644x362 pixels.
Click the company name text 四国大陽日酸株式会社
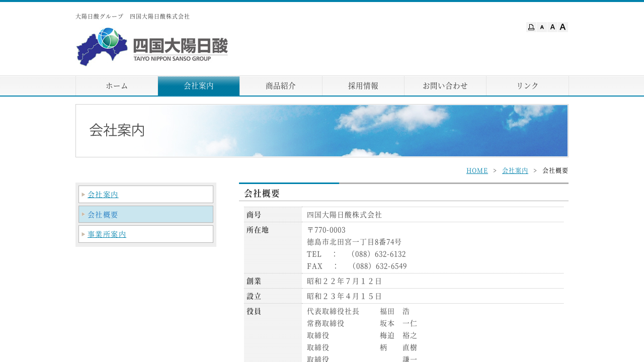pos(344,215)
